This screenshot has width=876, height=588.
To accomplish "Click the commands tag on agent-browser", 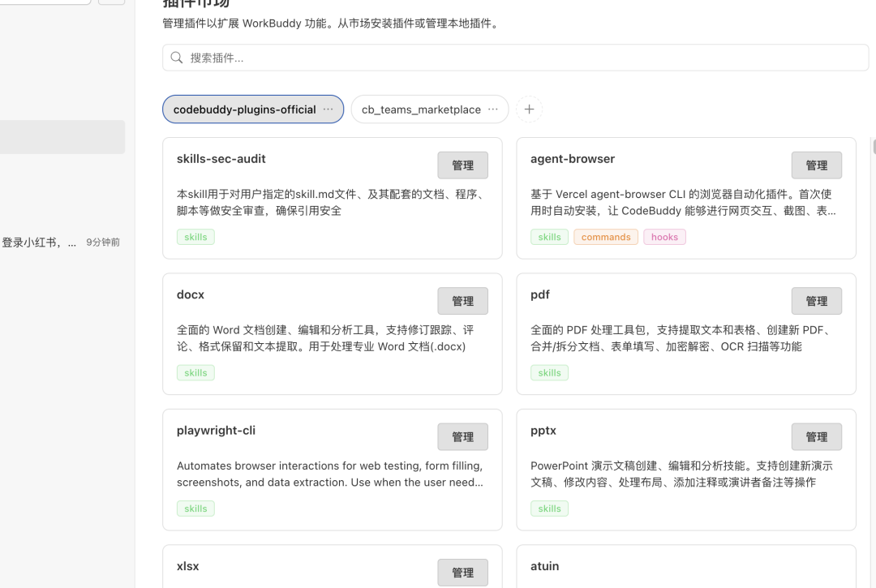I will (x=606, y=237).
